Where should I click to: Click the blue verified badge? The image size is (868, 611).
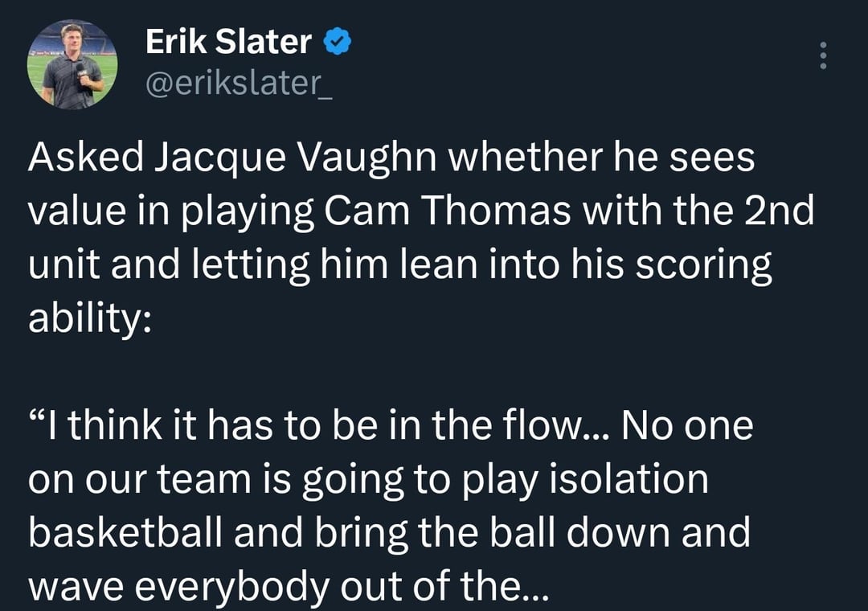[x=335, y=42]
